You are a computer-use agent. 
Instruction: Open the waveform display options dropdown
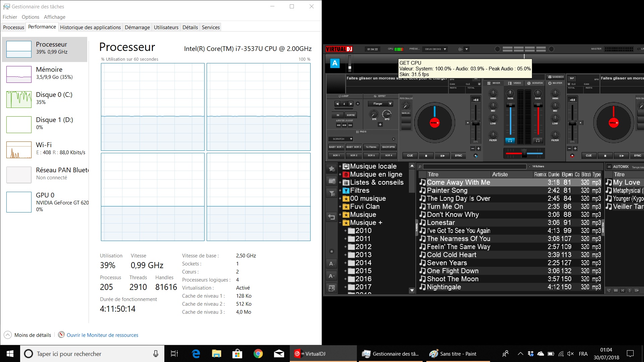(x=467, y=49)
